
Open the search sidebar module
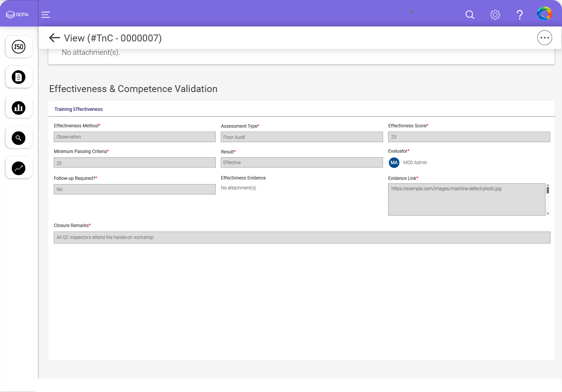coord(19,138)
